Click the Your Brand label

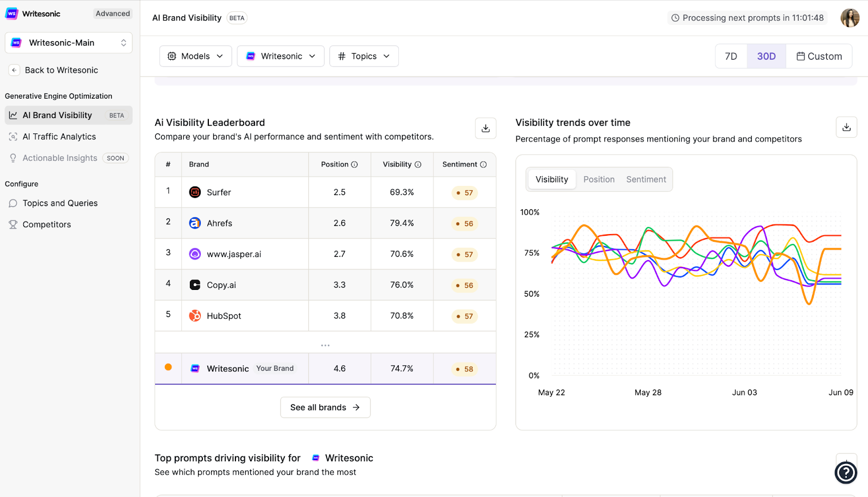pyautogui.click(x=275, y=369)
